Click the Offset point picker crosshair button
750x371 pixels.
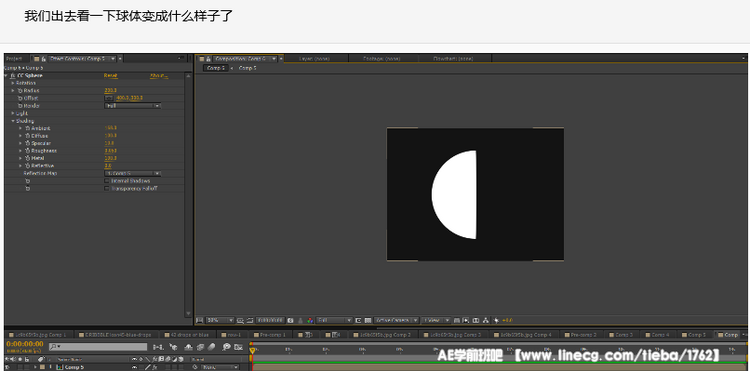[109, 98]
